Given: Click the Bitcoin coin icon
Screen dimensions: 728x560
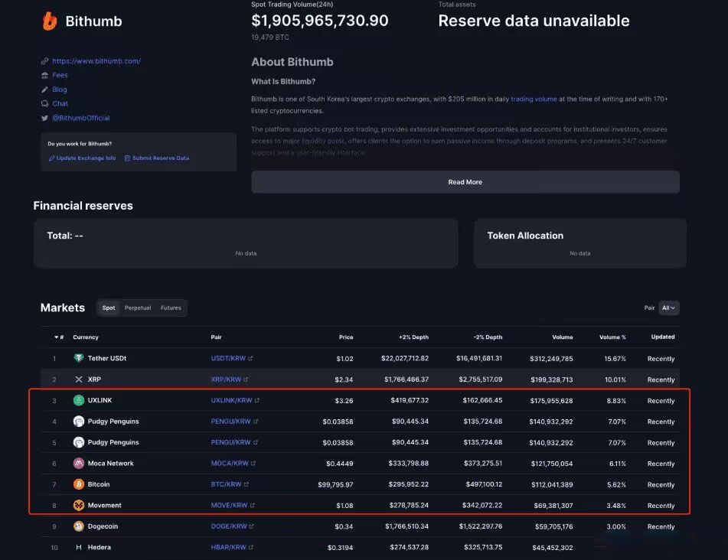Looking at the screenshot, I should pos(78,484).
